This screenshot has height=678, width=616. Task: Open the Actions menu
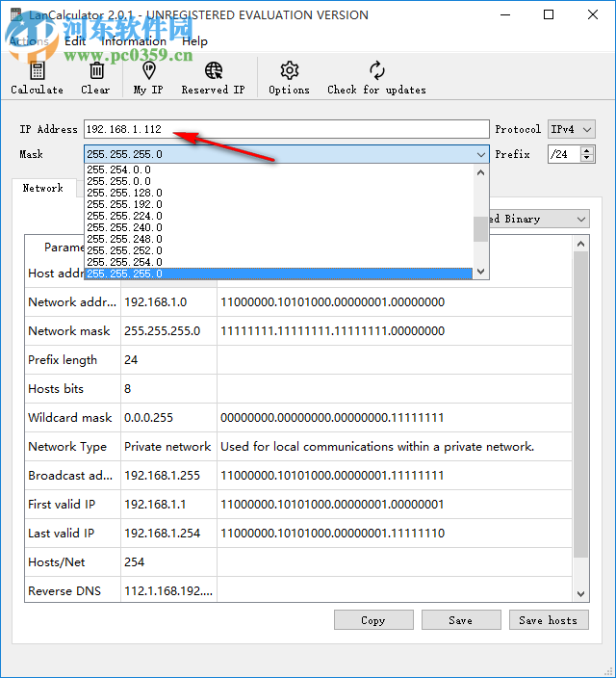click(x=29, y=41)
